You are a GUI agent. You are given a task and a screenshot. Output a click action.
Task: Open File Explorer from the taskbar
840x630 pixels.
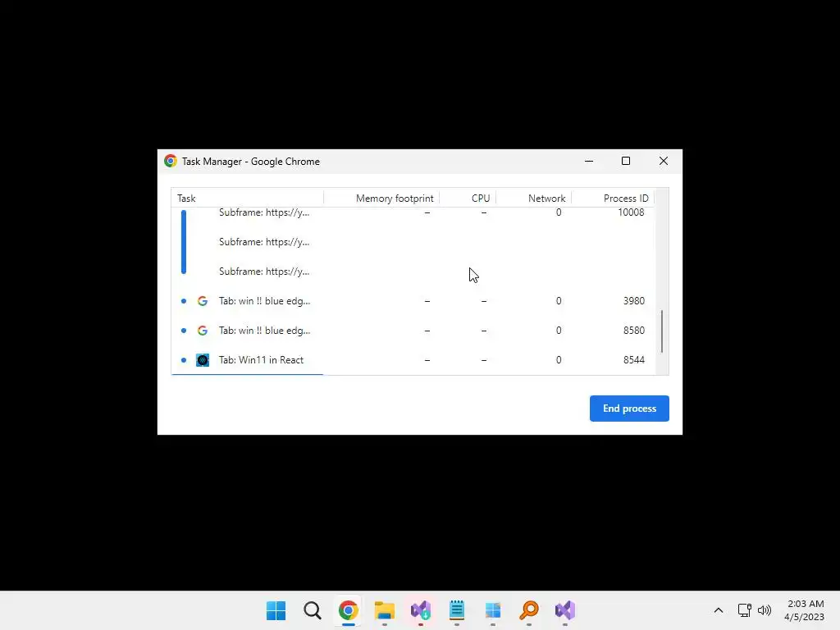(x=385, y=610)
